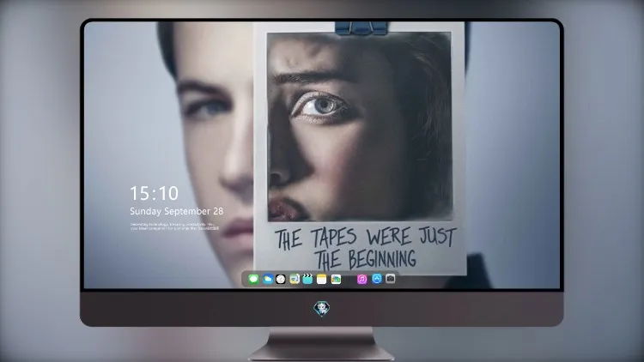
Task: Click the 15:10 clock widget
Action: [154, 193]
